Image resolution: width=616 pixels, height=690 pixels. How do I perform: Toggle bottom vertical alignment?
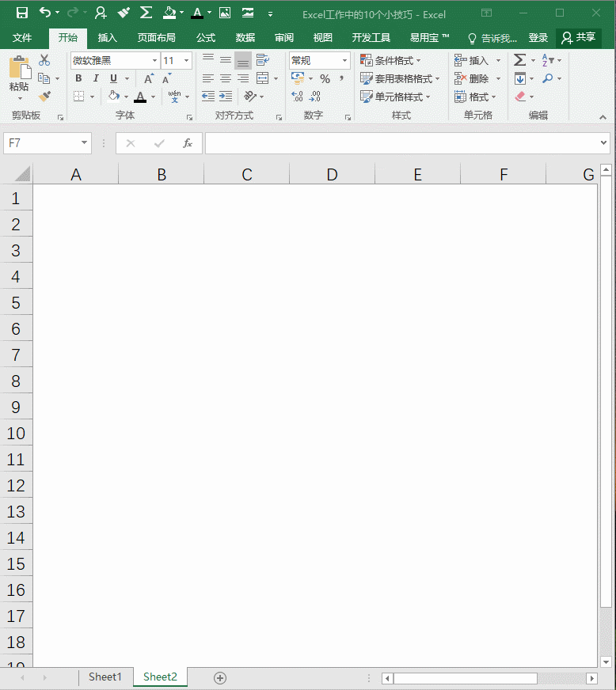point(242,60)
